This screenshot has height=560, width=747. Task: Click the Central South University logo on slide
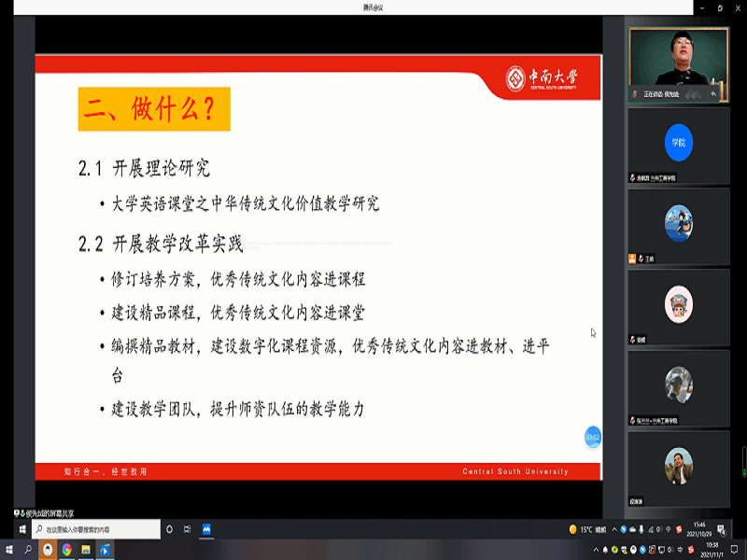[543, 78]
